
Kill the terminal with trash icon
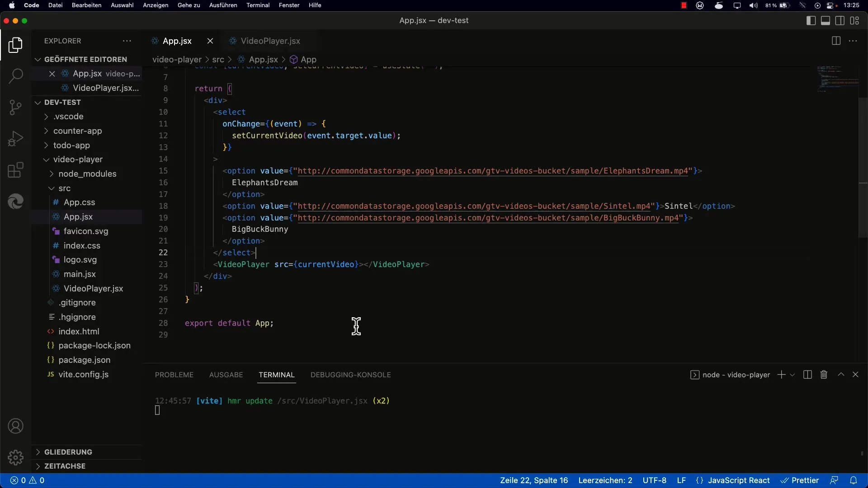pos(824,375)
